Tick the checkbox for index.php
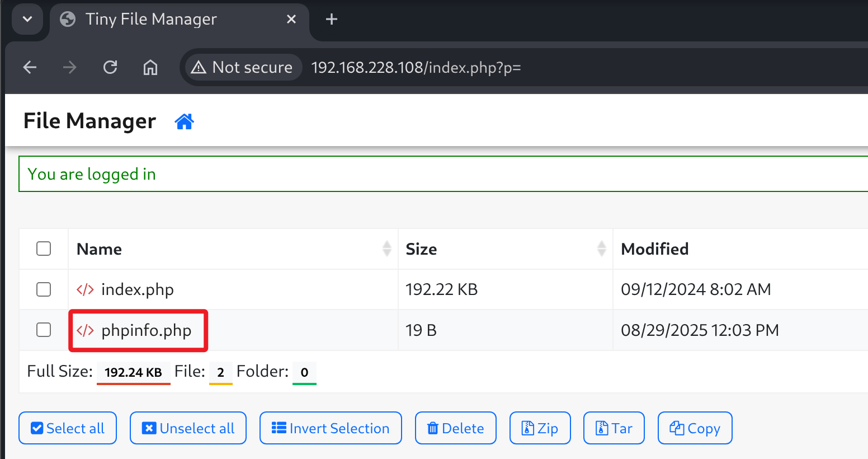The width and height of the screenshot is (868, 459). click(x=44, y=289)
